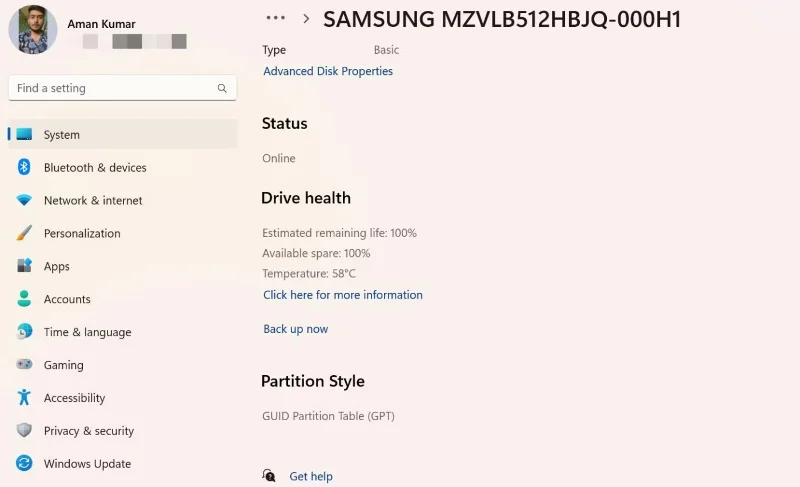Open the Get help link
800x487 pixels.
pos(311,476)
